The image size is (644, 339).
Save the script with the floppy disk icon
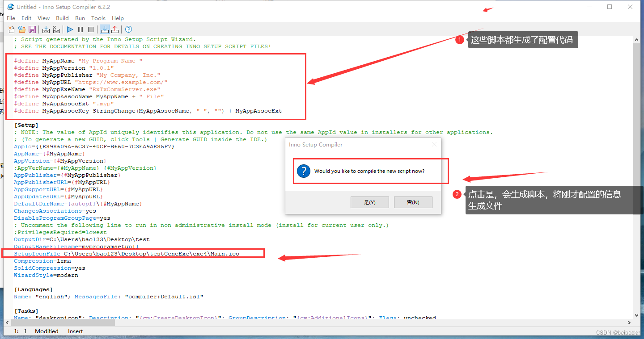[32, 29]
